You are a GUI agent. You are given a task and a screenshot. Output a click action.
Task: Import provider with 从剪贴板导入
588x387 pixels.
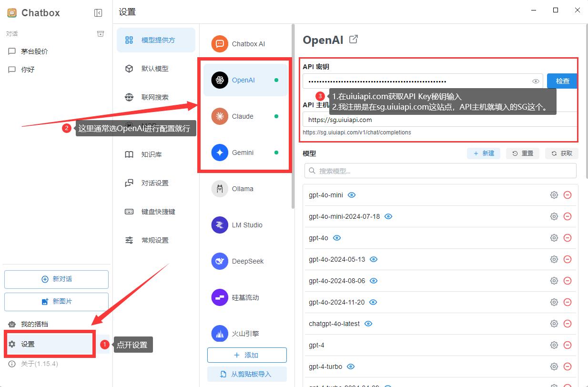pyautogui.click(x=247, y=374)
